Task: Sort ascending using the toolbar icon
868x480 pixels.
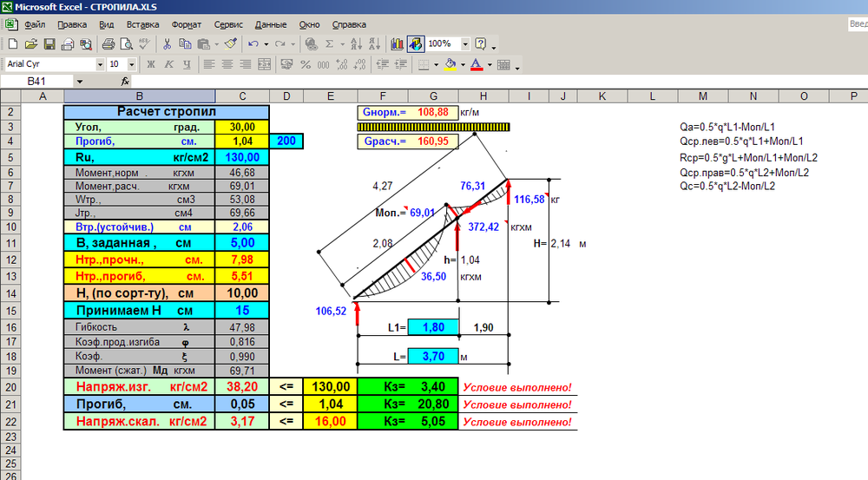Action: click(357, 43)
